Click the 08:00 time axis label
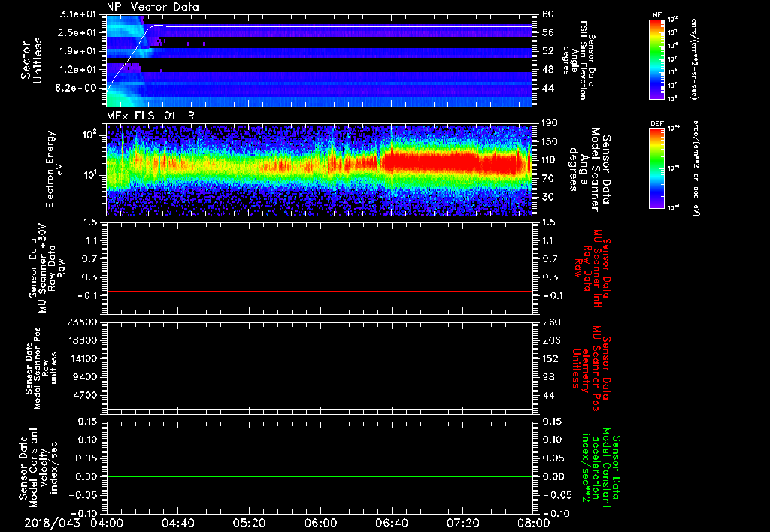 (x=534, y=523)
